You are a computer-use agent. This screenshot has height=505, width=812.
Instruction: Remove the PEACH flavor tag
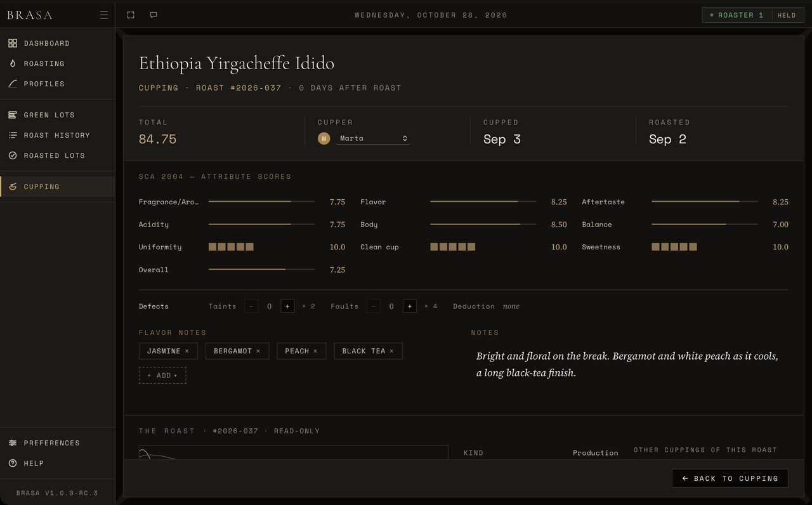point(315,351)
